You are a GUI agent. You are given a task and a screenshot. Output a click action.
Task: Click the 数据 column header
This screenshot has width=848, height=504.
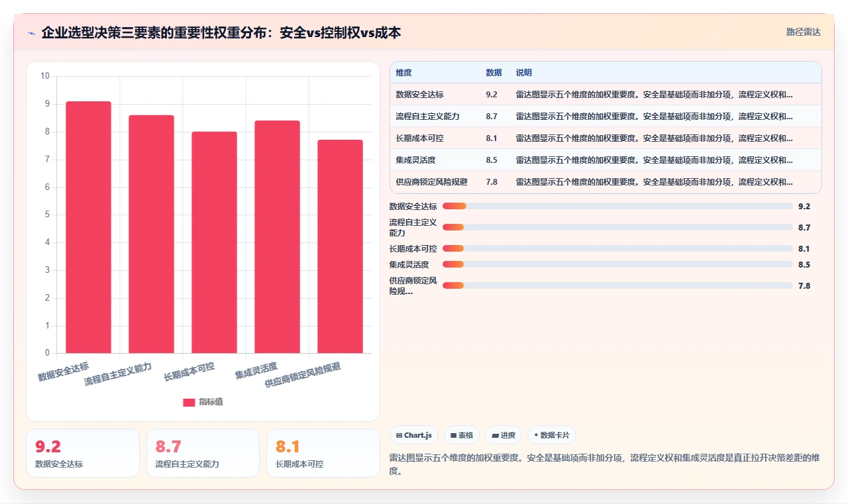click(494, 73)
